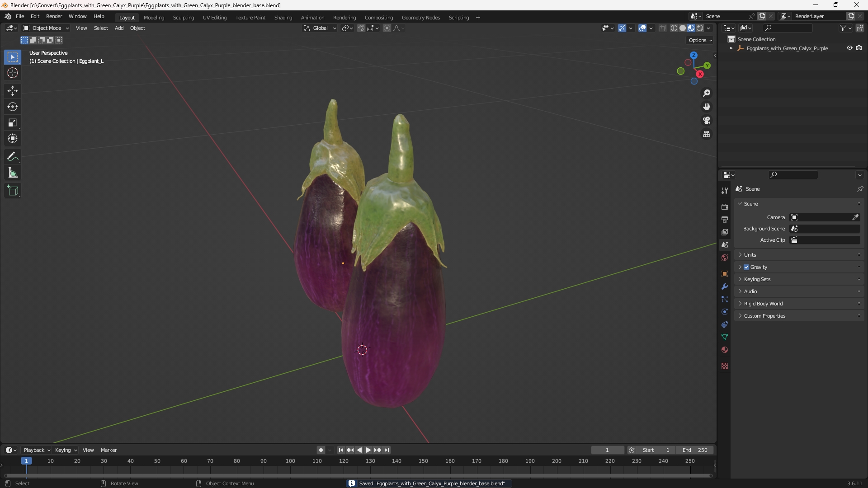
Task: Switch to the UV Editing workspace tab
Action: click(x=215, y=18)
